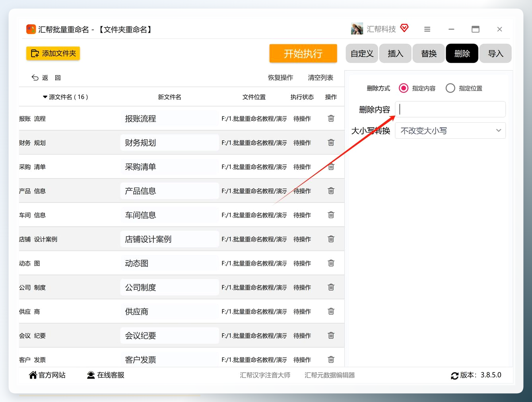Delete the 供应商 row with trash icon
The image size is (532, 402).
point(331,311)
